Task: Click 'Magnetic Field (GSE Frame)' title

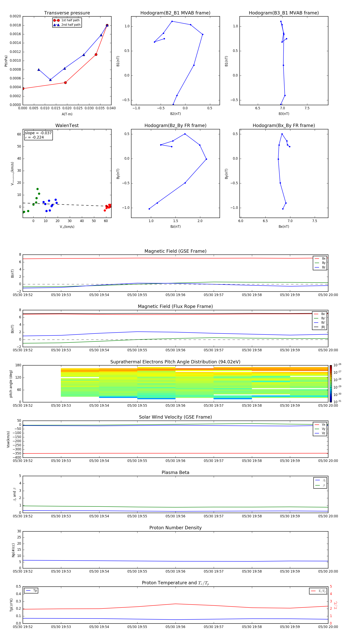Action: tap(175, 251)
